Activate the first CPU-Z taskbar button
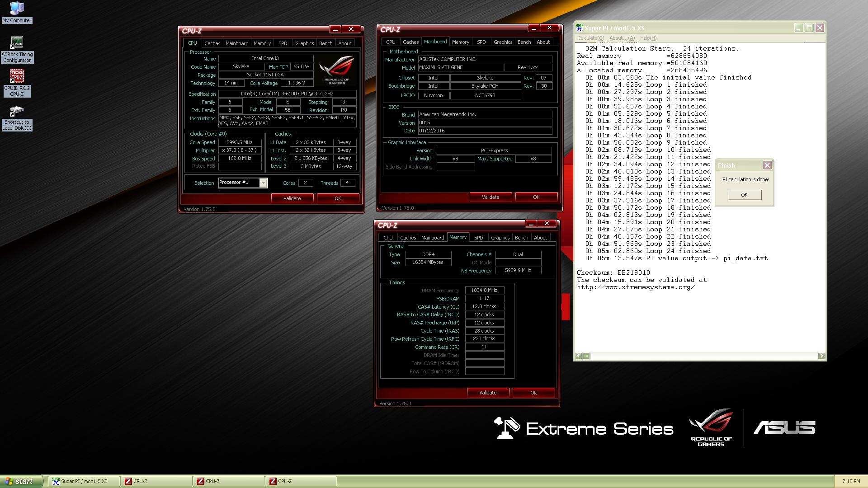Screen dimensions: 868x488 click(156, 481)
